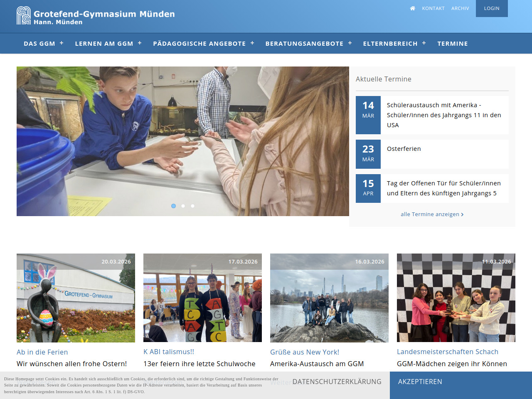Open the chess championship photo thumbnail
The image size is (532, 399).
tap(456, 298)
